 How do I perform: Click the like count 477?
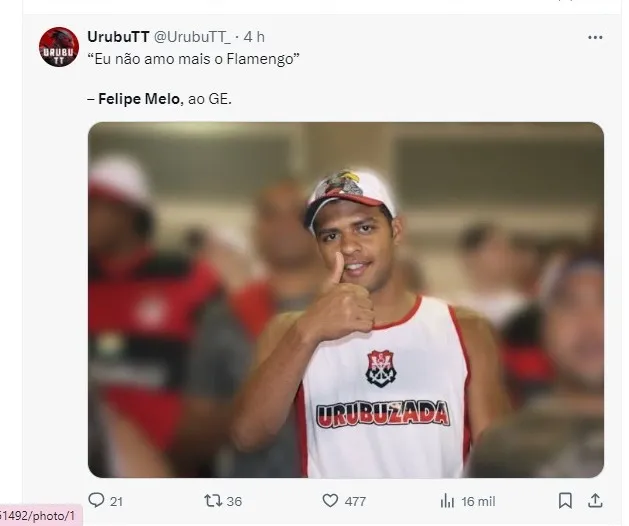[355, 501]
